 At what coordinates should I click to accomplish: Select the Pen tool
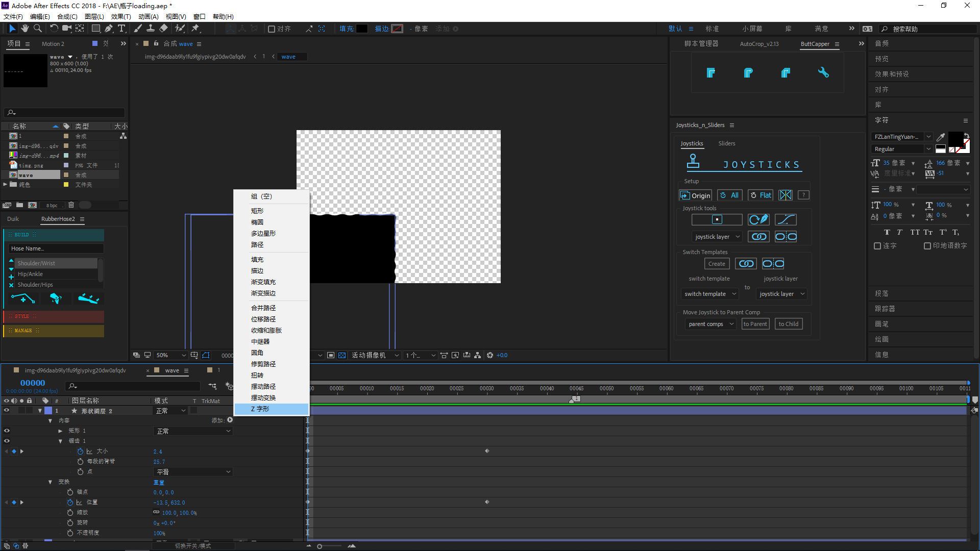click(108, 29)
